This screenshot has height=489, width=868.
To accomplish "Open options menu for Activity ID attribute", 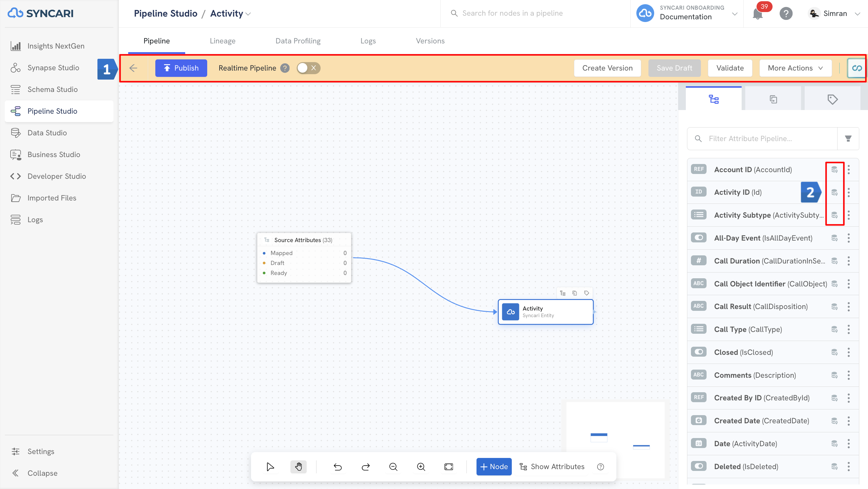I will coord(848,192).
